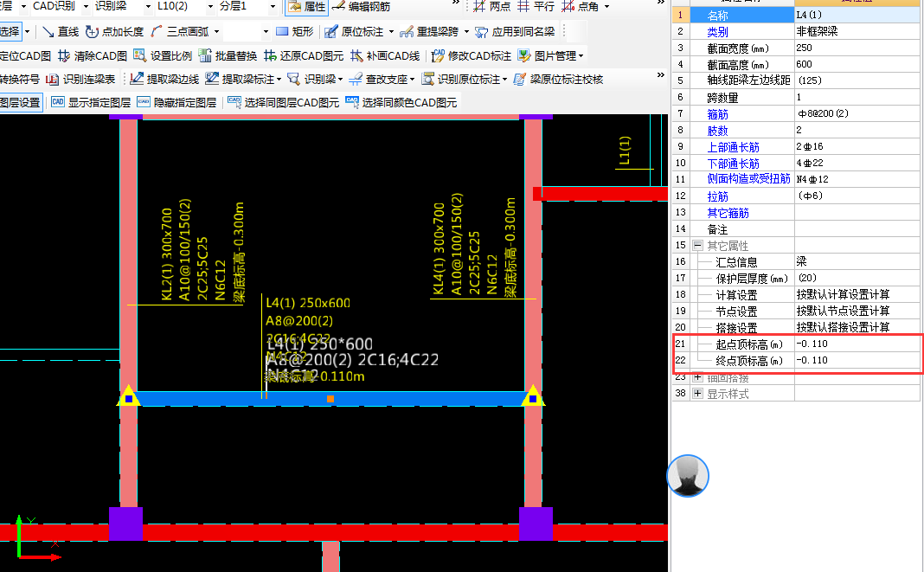Click the 侧面构造或受扭筋 property link
This screenshot has height=572, width=924.
pyautogui.click(x=748, y=178)
